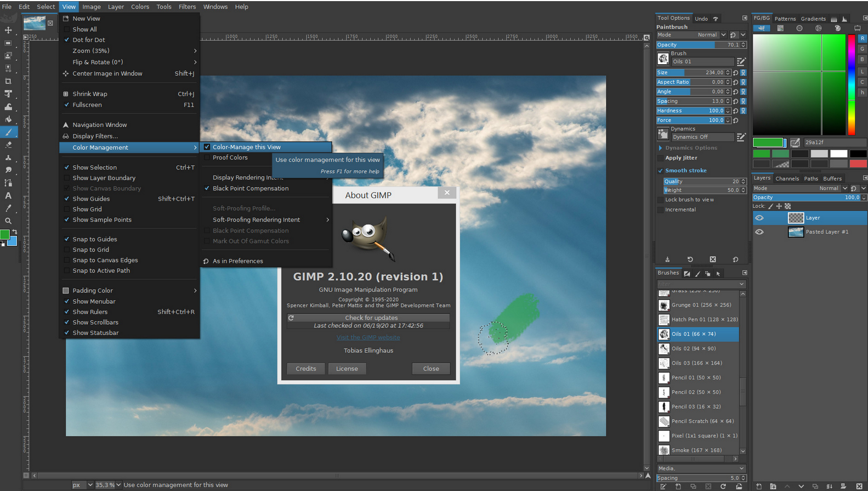The width and height of the screenshot is (868, 491).
Task: Click the hex color input field 29a12f
Action: point(835,143)
